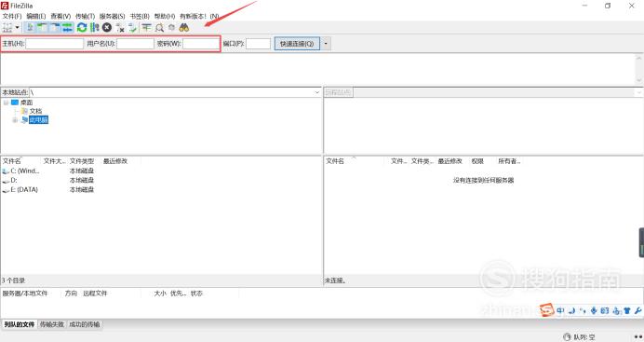Select the D: drive row
644x342 pixels.
(x=47, y=180)
